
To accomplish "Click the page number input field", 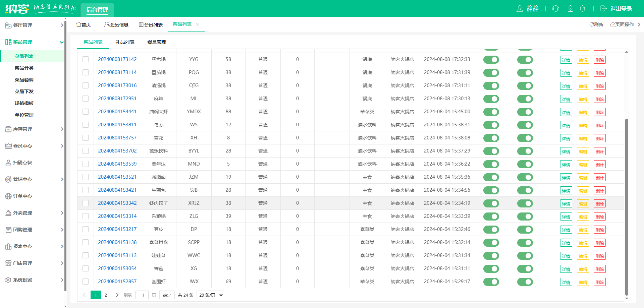I will pyautogui.click(x=142, y=295).
